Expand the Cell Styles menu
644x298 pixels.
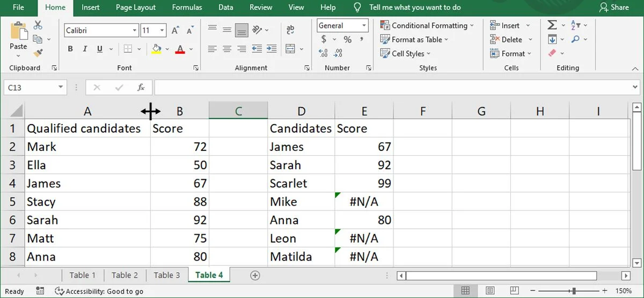[405, 53]
